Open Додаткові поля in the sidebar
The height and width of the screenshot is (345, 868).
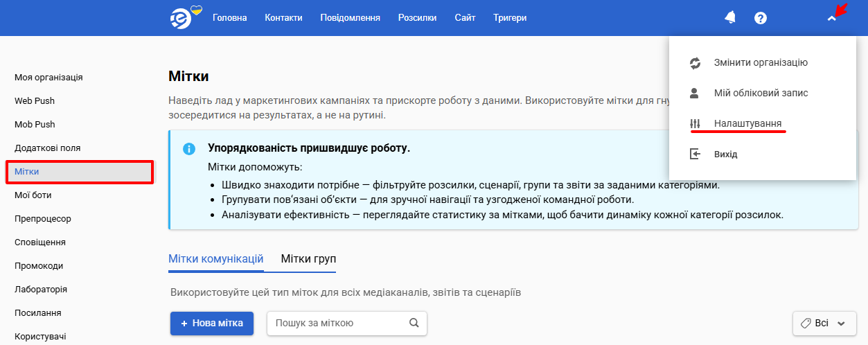[47, 148]
